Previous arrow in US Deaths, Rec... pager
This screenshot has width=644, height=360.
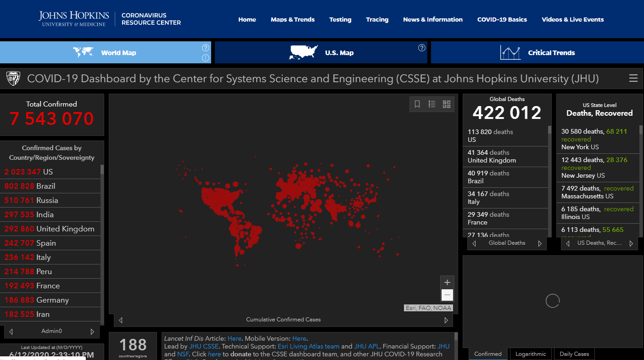pos(568,243)
